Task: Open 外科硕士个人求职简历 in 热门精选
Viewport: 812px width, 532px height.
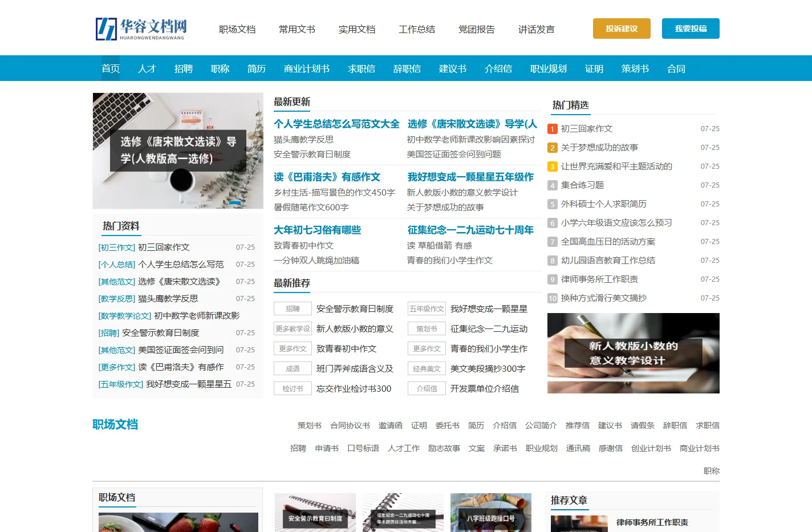Action: (x=604, y=204)
